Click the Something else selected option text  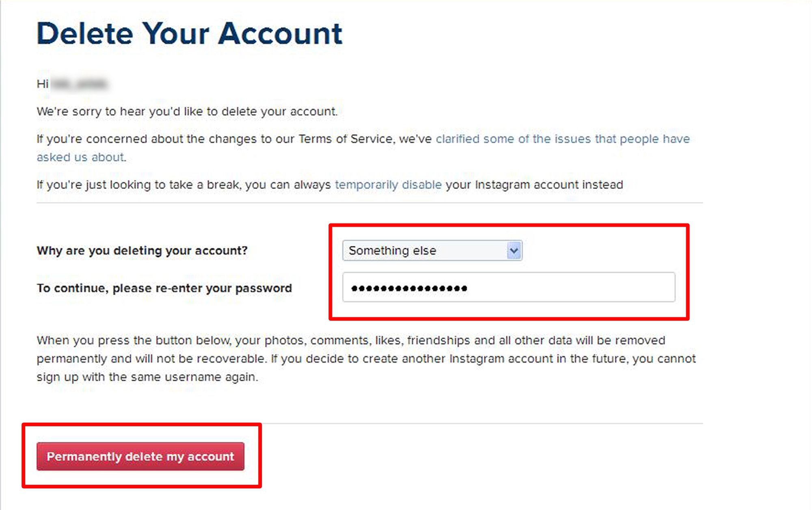[392, 251]
